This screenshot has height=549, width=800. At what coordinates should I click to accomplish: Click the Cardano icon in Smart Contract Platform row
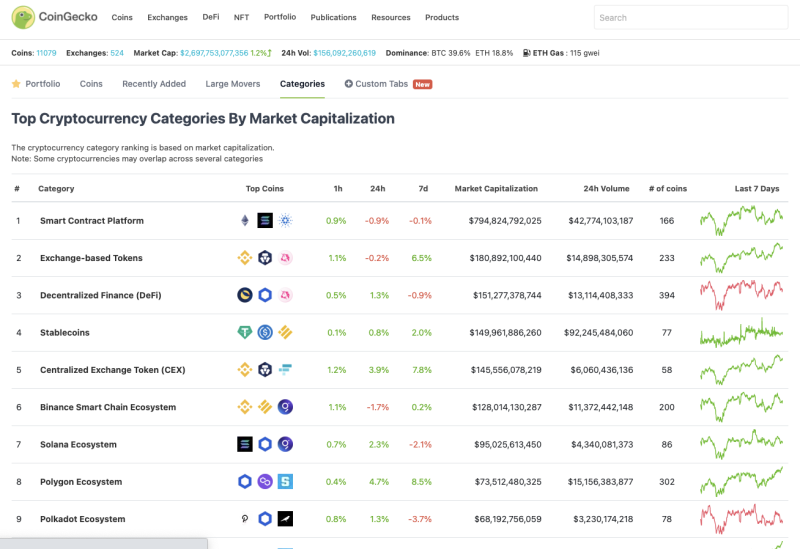coord(285,220)
